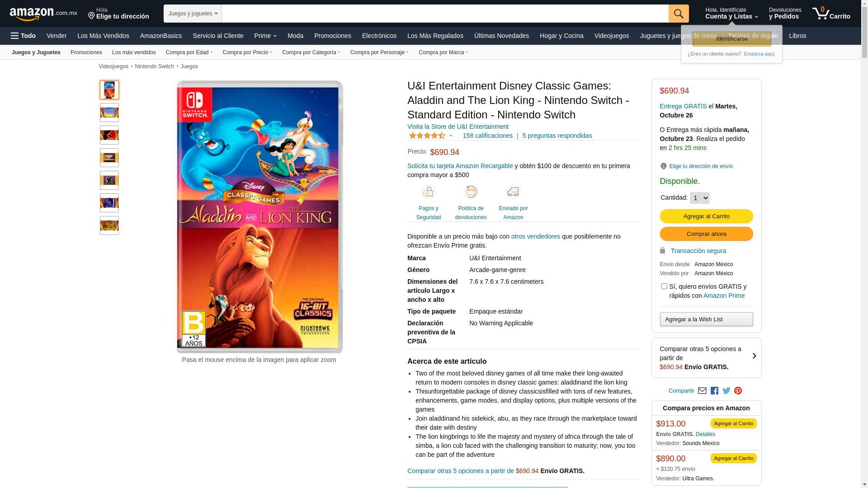Expand the Compra por Edad menu
Viewport: 868px width, 488px height.
pyautogui.click(x=189, y=52)
